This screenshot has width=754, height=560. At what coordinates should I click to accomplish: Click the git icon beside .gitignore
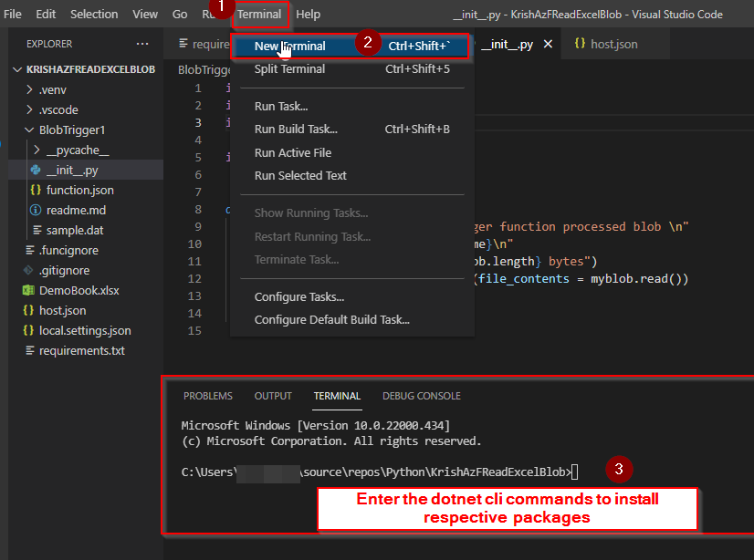click(28, 270)
